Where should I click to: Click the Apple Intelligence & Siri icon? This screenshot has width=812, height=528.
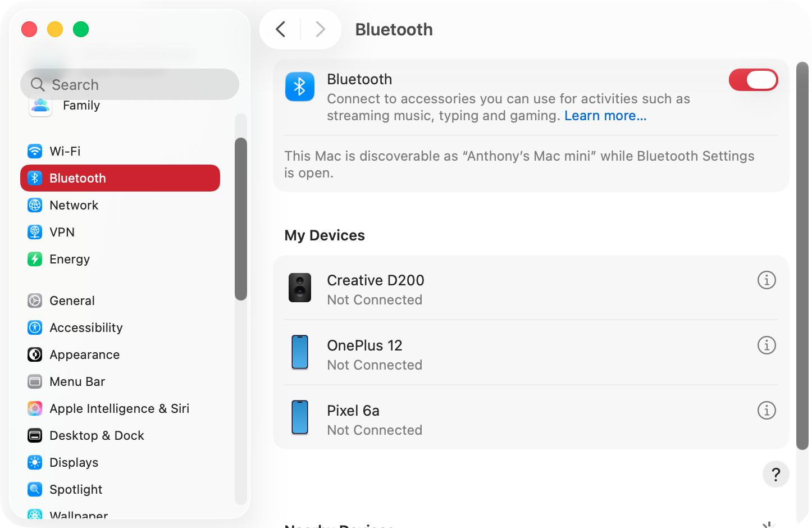point(35,408)
